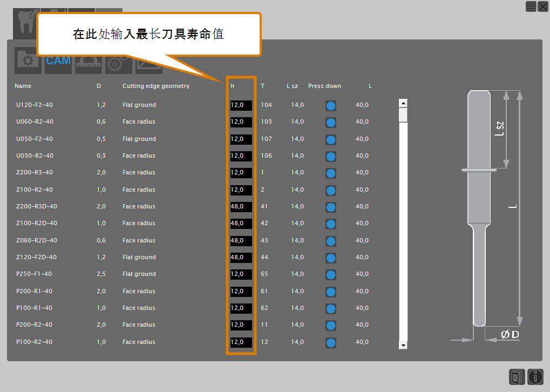Toggle Press down for Z100-R2-40
This screenshot has height=392, width=550.
331,191
